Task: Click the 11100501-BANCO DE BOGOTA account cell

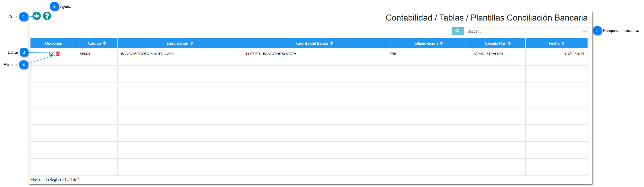Action: (271, 54)
